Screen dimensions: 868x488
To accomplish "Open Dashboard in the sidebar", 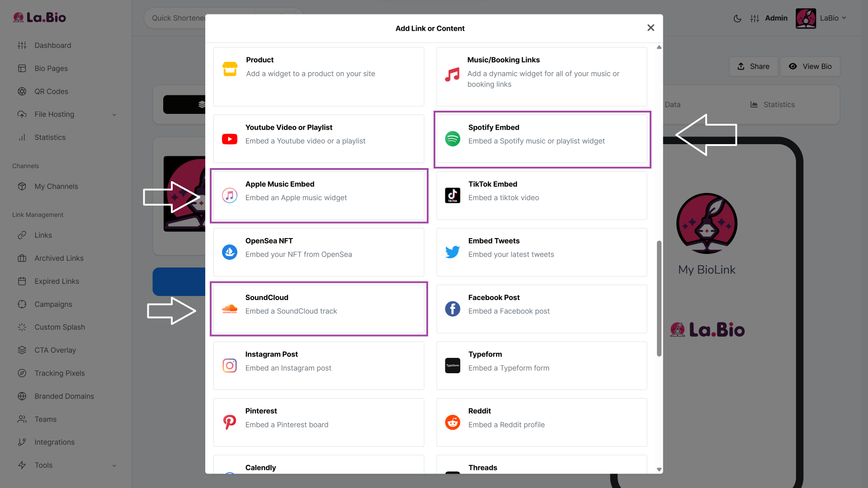I will (52, 45).
